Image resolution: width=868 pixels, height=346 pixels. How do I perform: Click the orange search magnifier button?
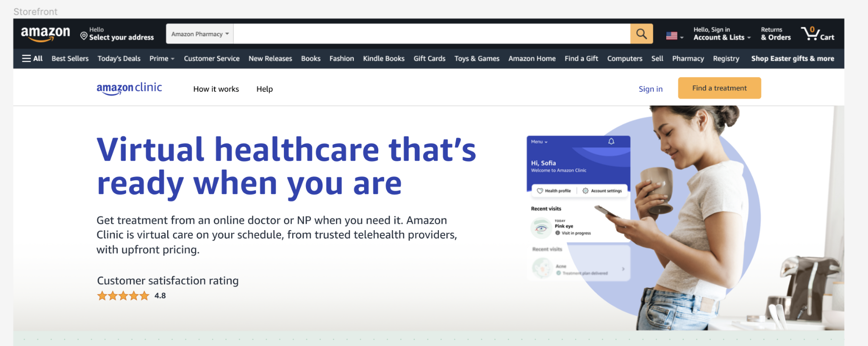[641, 34]
